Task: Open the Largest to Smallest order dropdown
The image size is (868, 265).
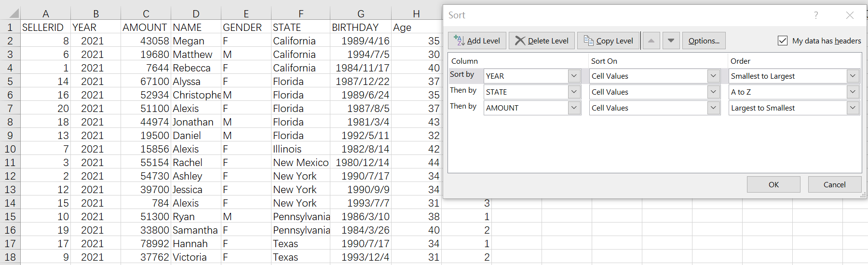Action: pyautogui.click(x=853, y=108)
